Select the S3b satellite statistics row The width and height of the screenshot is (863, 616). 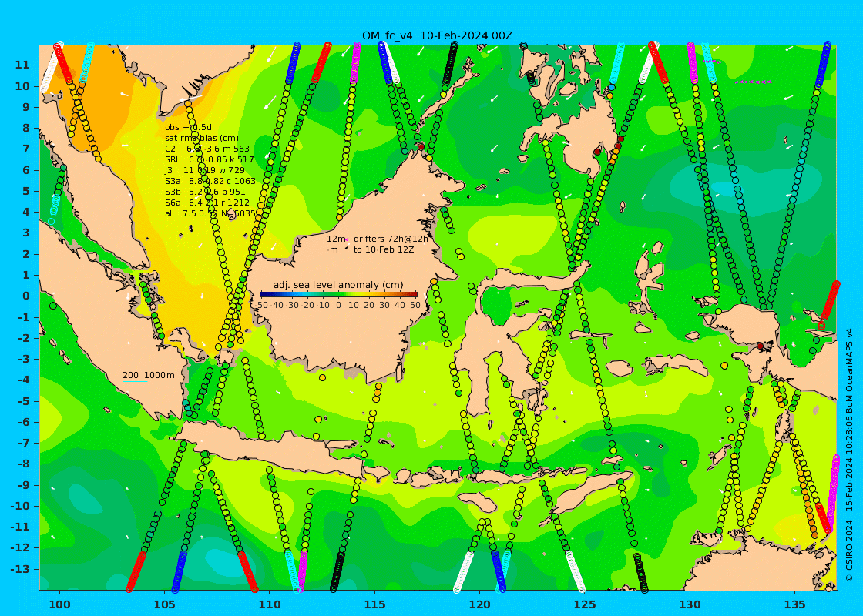pyautogui.click(x=205, y=192)
